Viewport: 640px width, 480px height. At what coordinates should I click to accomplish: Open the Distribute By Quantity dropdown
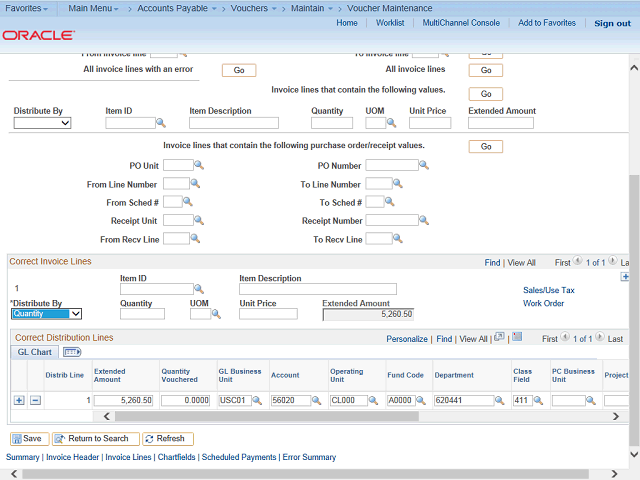pyautogui.click(x=46, y=313)
